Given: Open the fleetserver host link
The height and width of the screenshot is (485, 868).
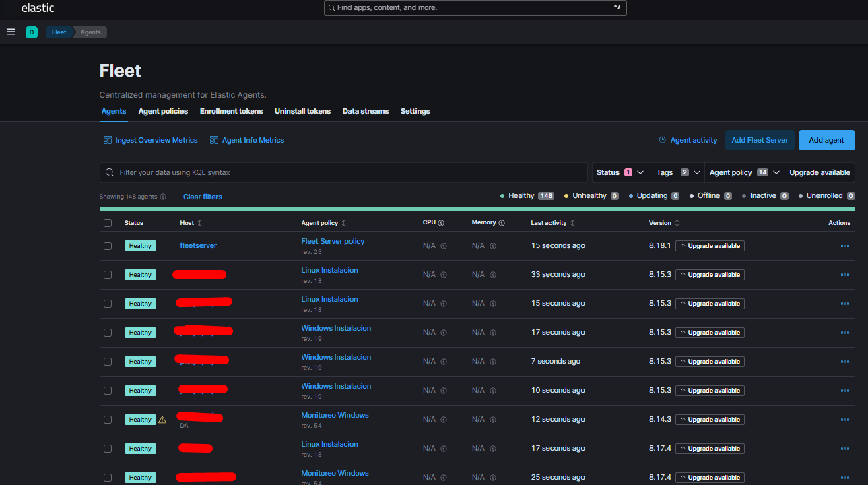Looking at the screenshot, I should coord(199,246).
